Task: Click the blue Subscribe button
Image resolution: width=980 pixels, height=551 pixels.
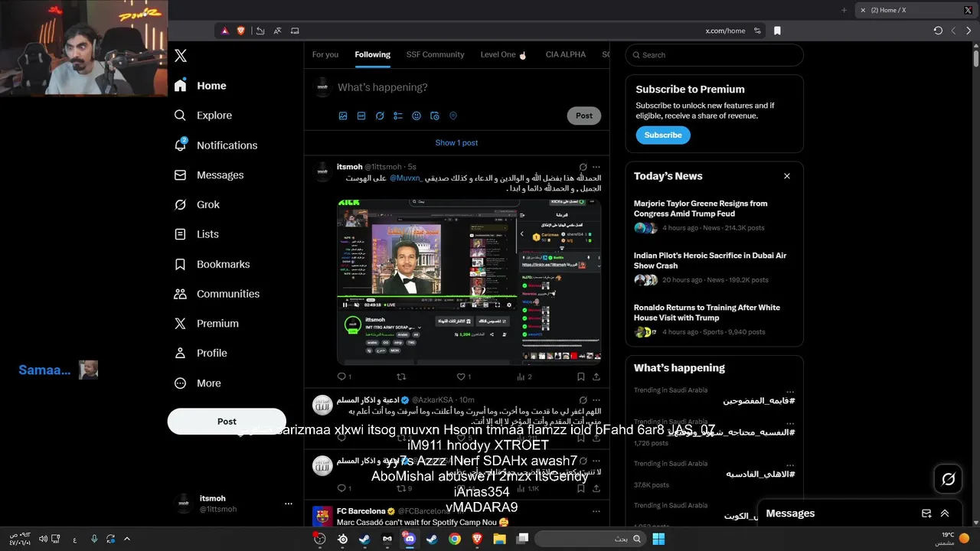Action: point(663,135)
